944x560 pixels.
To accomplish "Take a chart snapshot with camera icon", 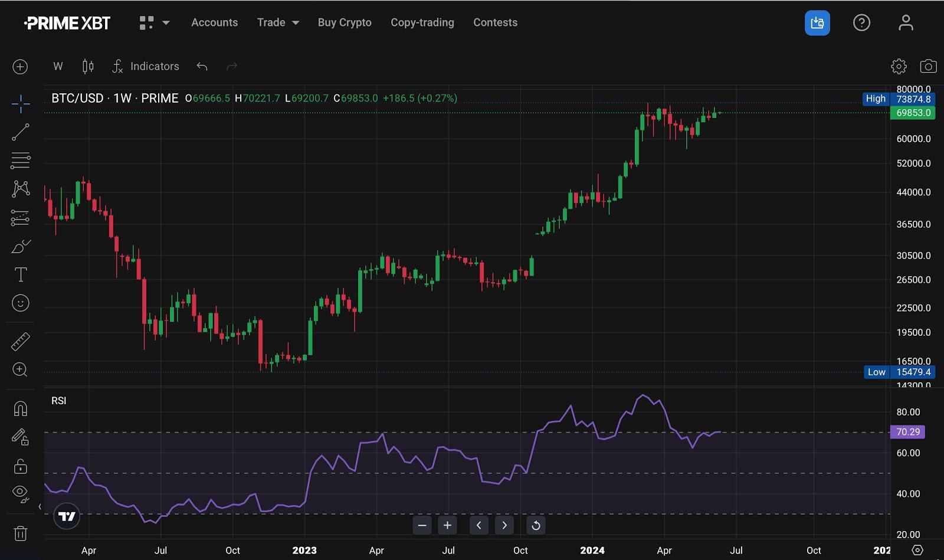I will tap(928, 66).
